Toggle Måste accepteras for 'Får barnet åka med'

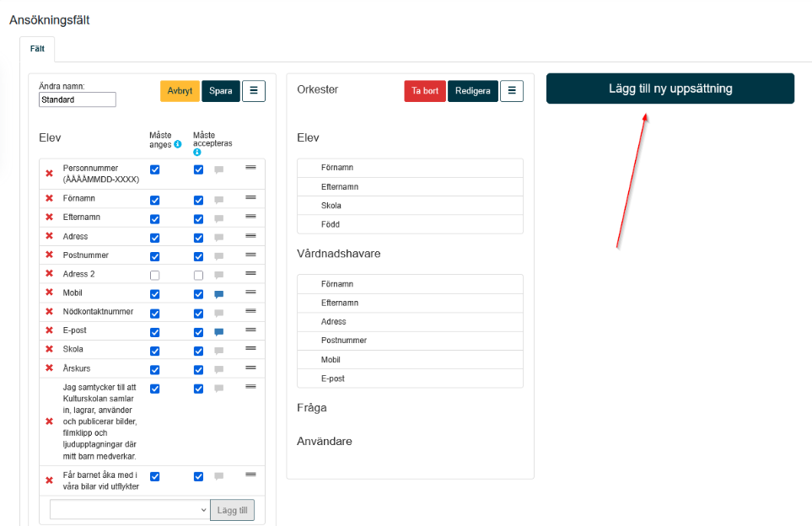point(198,477)
